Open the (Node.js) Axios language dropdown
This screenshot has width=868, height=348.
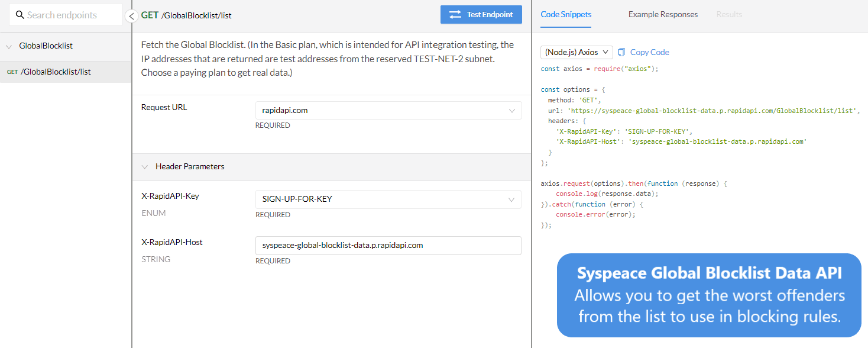coord(576,52)
